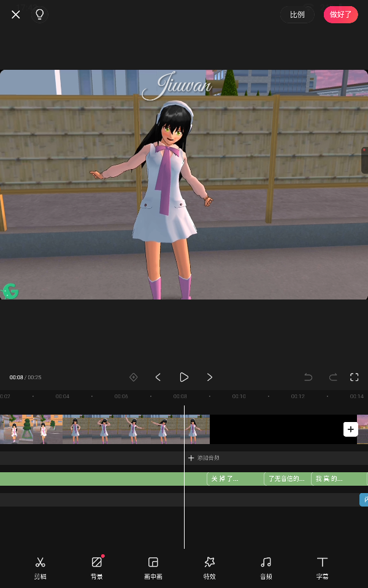This screenshot has width=368, height=588.
Task: Click 添加音效 to add sound effect
Action: pyautogui.click(x=204, y=458)
